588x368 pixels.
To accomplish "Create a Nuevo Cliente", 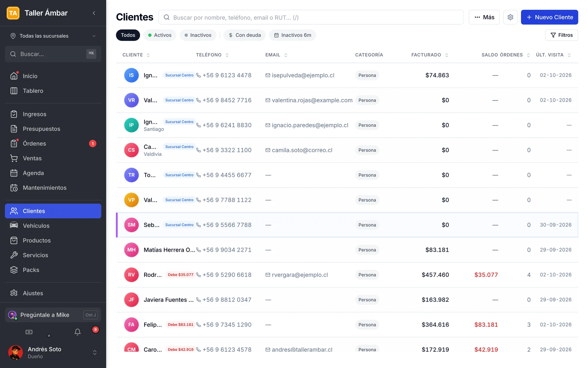I will click(x=549, y=17).
